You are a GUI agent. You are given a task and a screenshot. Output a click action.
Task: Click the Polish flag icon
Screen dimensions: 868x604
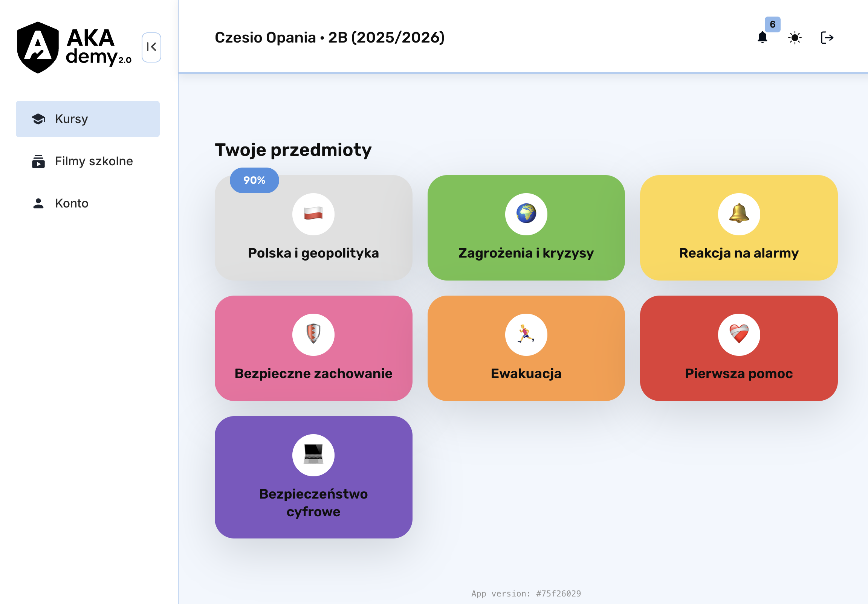pyautogui.click(x=313, y=214)
